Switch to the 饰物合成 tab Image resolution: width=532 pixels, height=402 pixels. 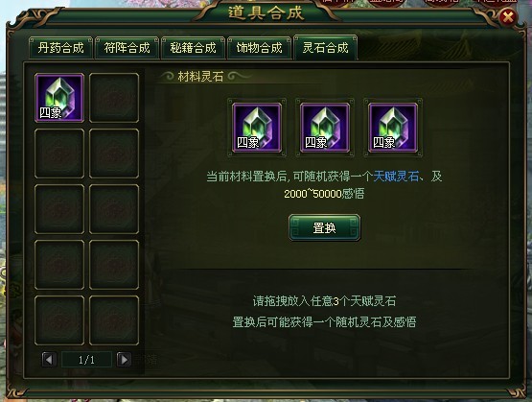(259, 48)
